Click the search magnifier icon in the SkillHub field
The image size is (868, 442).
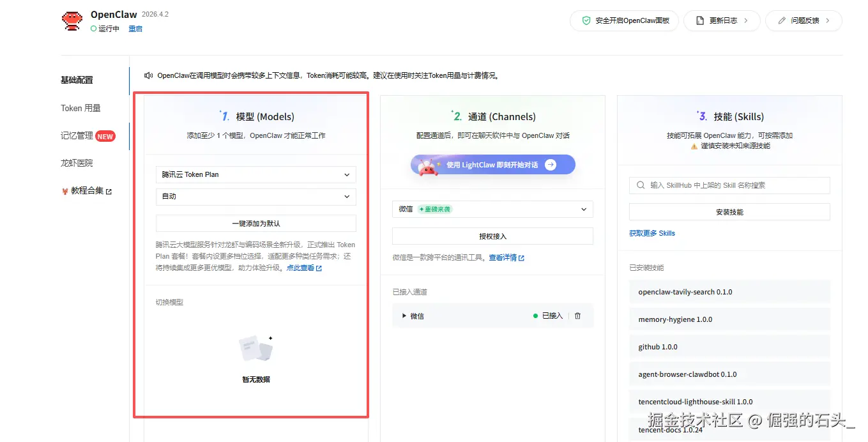pos(641,185)
